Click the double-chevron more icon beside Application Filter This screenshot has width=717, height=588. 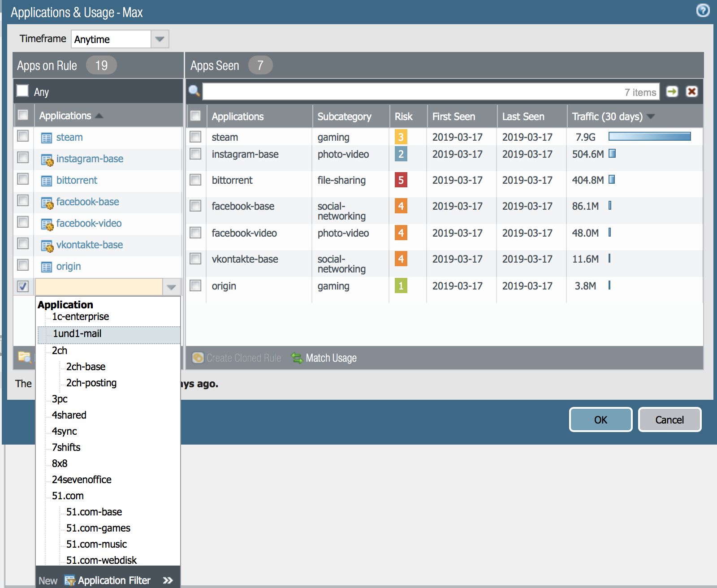(x=168, y=580)
